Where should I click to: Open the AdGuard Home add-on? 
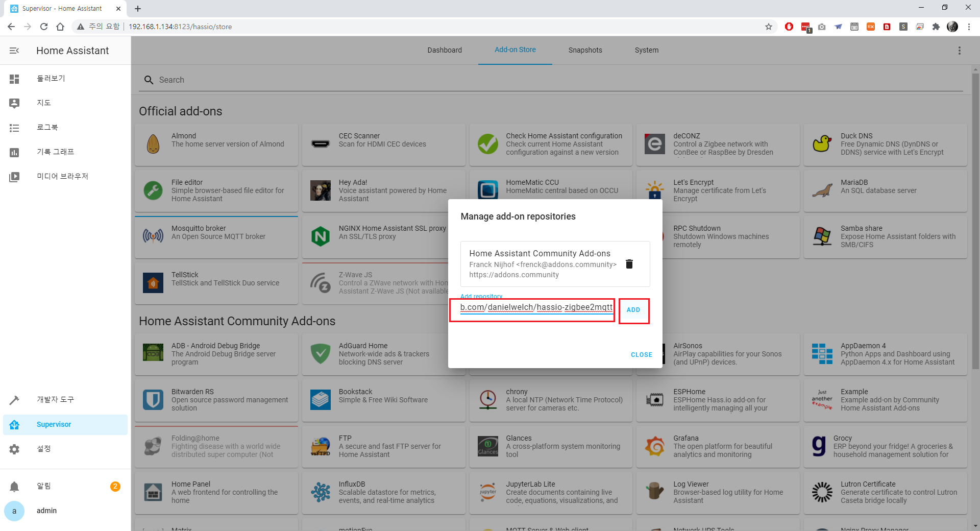point(375,354)
